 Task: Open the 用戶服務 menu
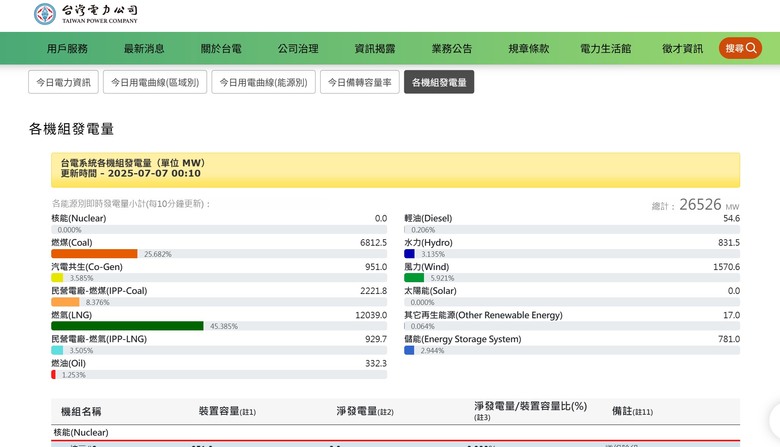pos(67,49)
